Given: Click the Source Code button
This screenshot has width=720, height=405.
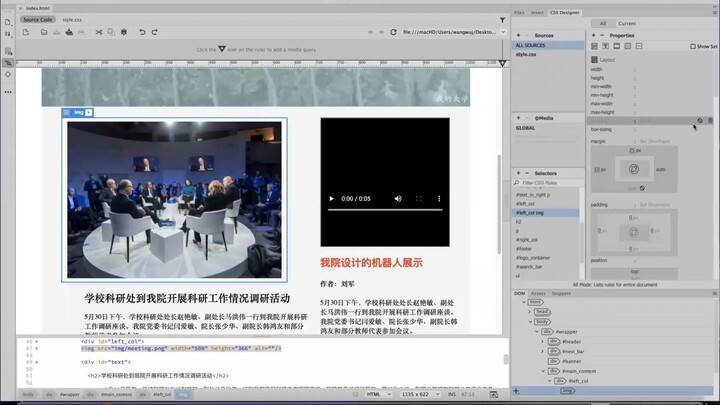Looking at the screenshot, I should [x=39, y=19].
